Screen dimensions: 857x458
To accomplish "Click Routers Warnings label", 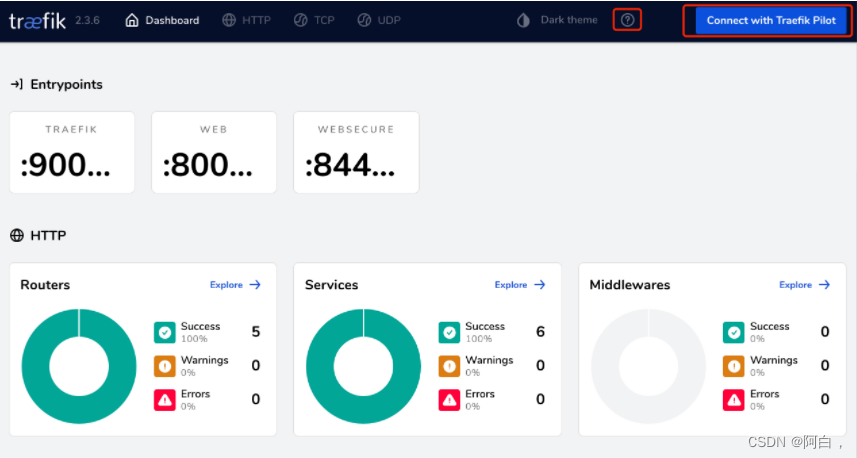I will click(204, 360).
